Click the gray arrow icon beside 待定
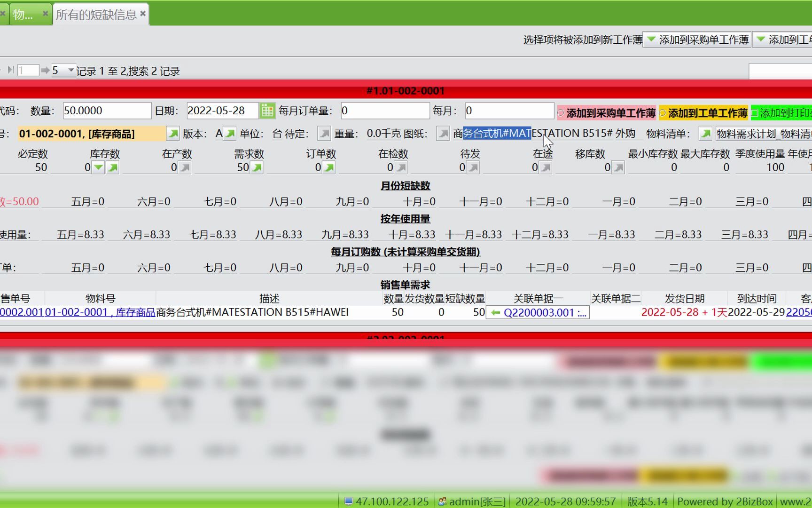This screenshot has width=812, height=508. pos(324,134)
